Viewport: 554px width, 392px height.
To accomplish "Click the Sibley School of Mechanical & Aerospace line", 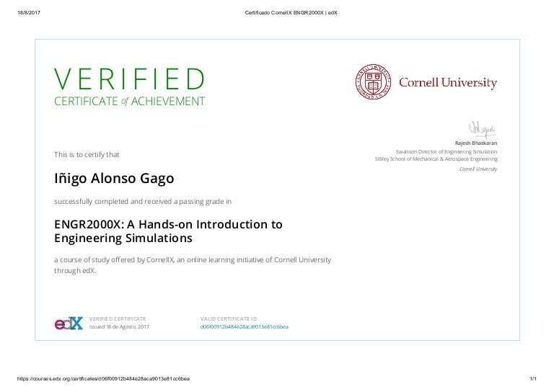I will [436, 159].
